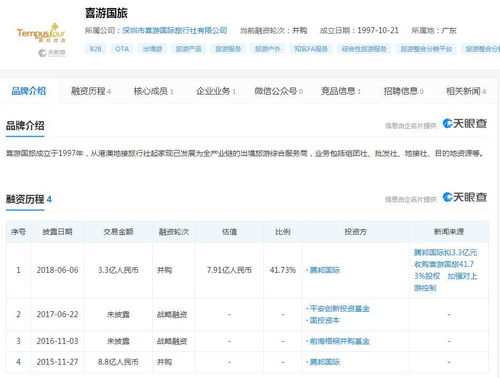The image size is (500, 378).
Task: Click 信息由企名片提供 note in 融资历程 section
Action: pos(411,199)
